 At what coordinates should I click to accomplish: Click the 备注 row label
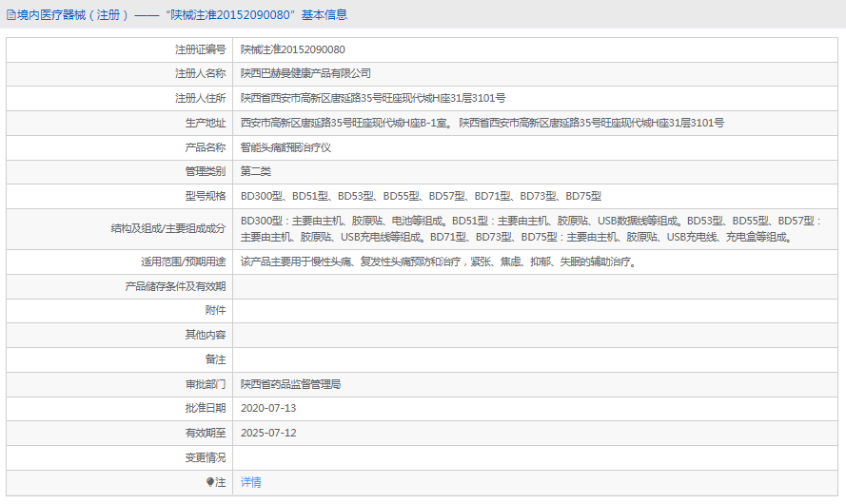tap(215, 359)
